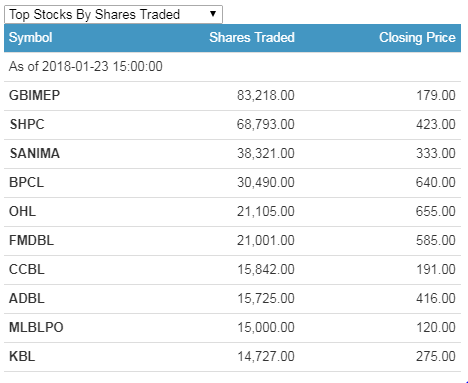Click OHL closing price 655.00
Image resolution: width=468 pixels, height=383 pixels.
tap(436, 211)
